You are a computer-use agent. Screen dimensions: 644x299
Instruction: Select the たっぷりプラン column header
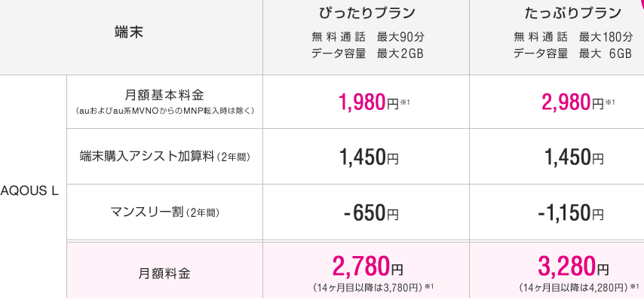(572, 13)
